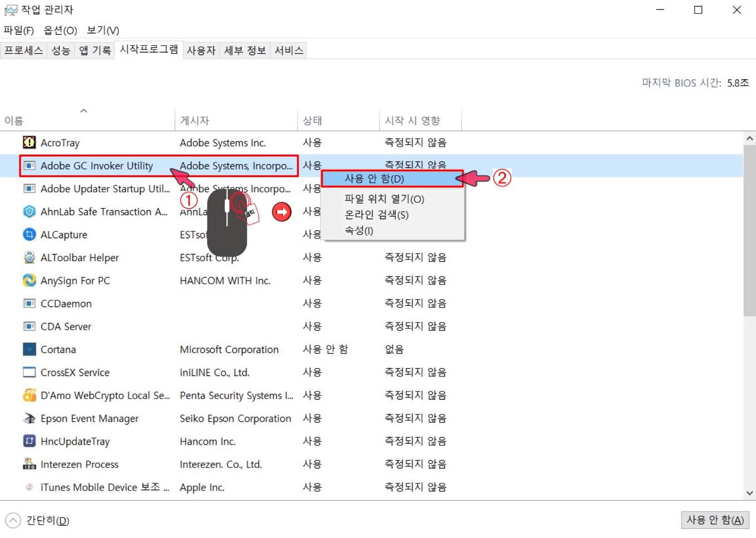756x538 pixels.
Task: Switch to the 성능 tab
Action: click(x=61, y=50)
